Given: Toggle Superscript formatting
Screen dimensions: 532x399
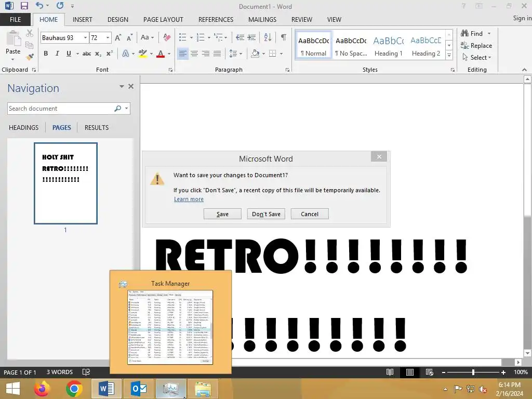Looking at the screenshot, I should click(109, 54).
